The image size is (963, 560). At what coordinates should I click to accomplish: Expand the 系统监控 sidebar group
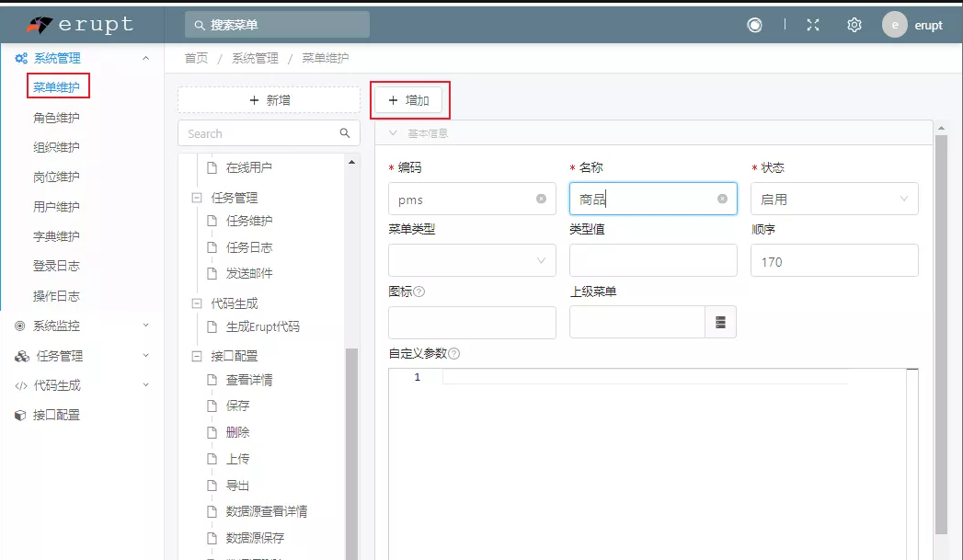[x=145, y=326]
